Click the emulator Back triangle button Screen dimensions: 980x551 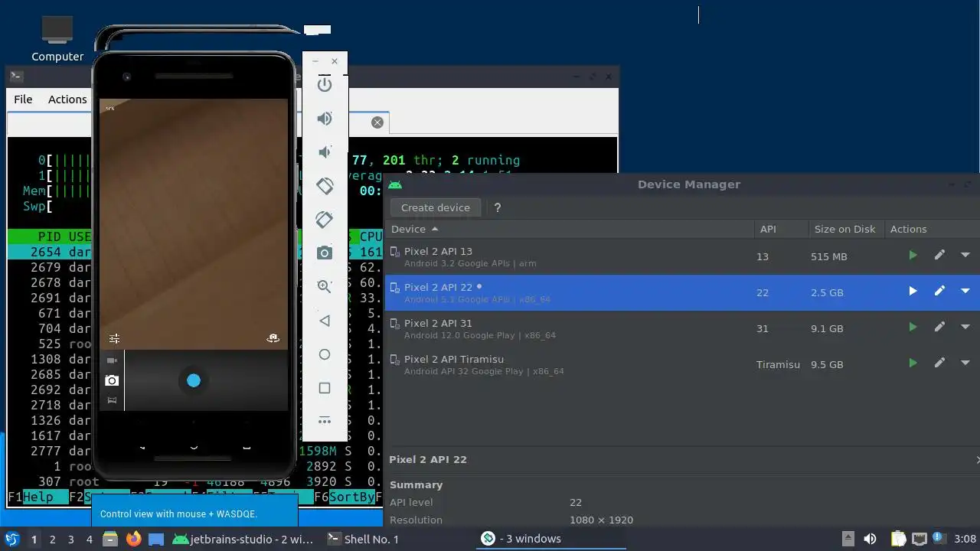(325, 321)
